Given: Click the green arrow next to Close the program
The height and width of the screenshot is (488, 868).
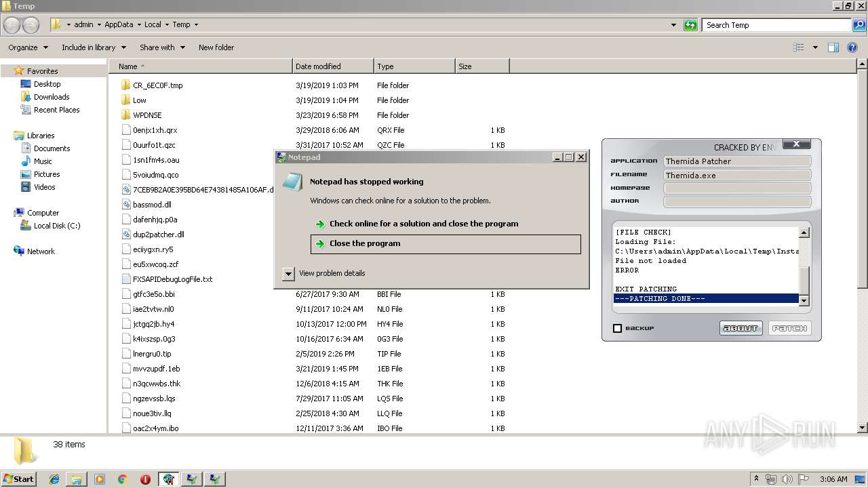Looking at the screenshot, I should (320, 244).
